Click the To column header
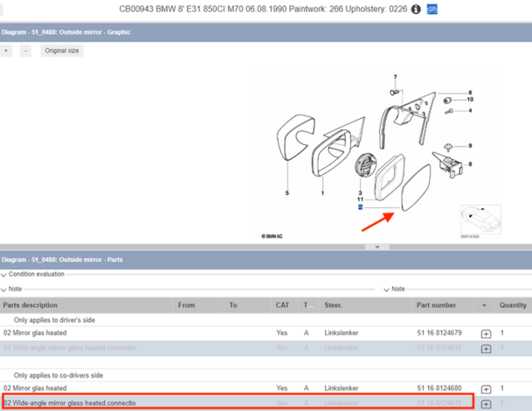This screenshot has height=411, width=532. coord(248,305)
